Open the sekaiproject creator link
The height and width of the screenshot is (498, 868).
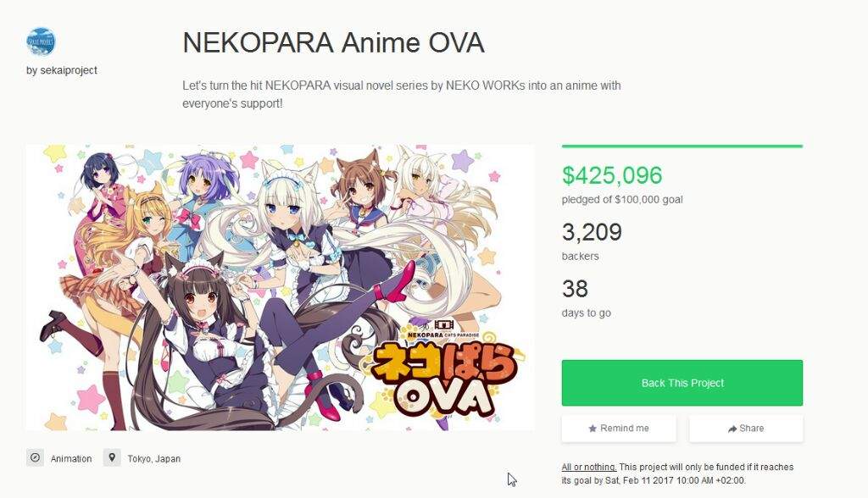(x=61, y=70)
